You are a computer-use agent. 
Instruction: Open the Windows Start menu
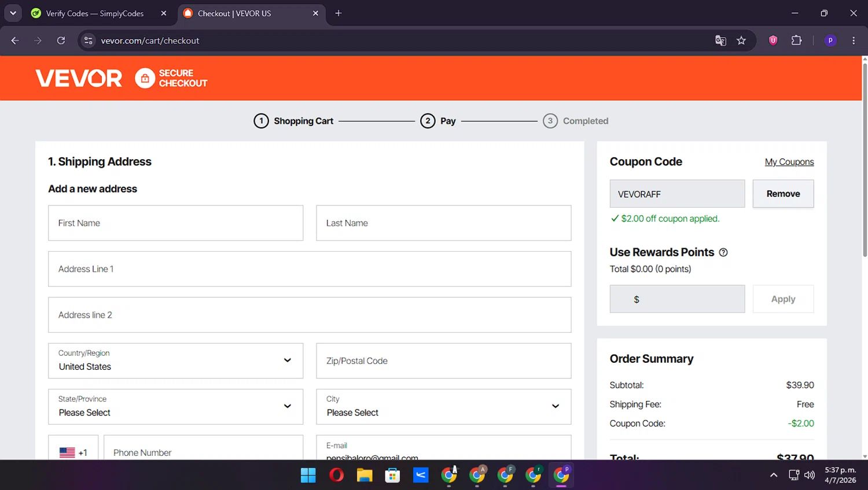click(x=308, y=475)
